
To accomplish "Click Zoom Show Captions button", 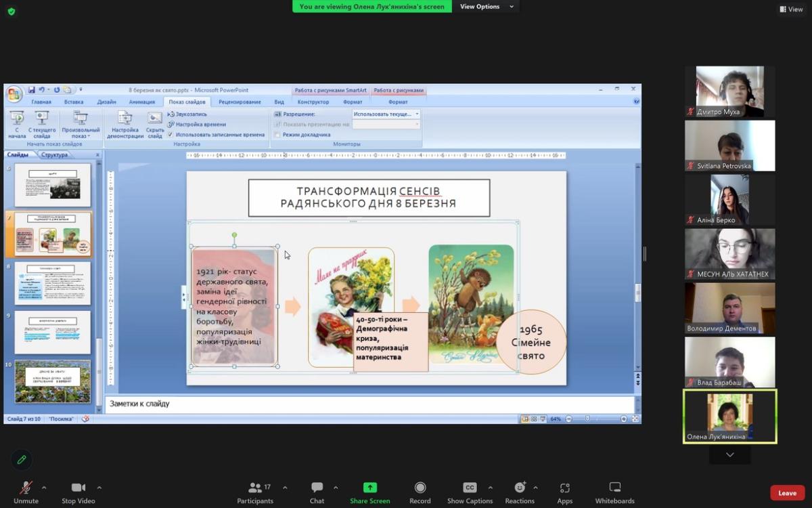I will (470, 492).
